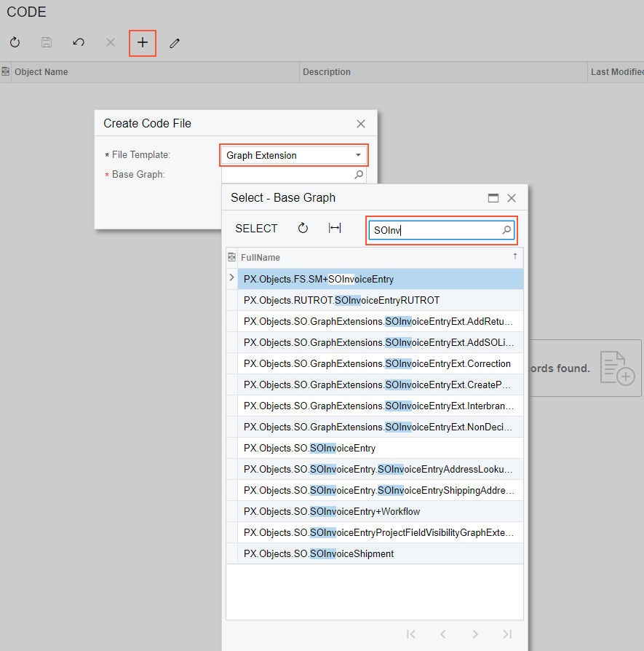Pick PX.Objects.RUTROT.SOInvoiceEntryRUTROT row
The height and width of the screenshot is (651, 644).
[x=342, y=300]
